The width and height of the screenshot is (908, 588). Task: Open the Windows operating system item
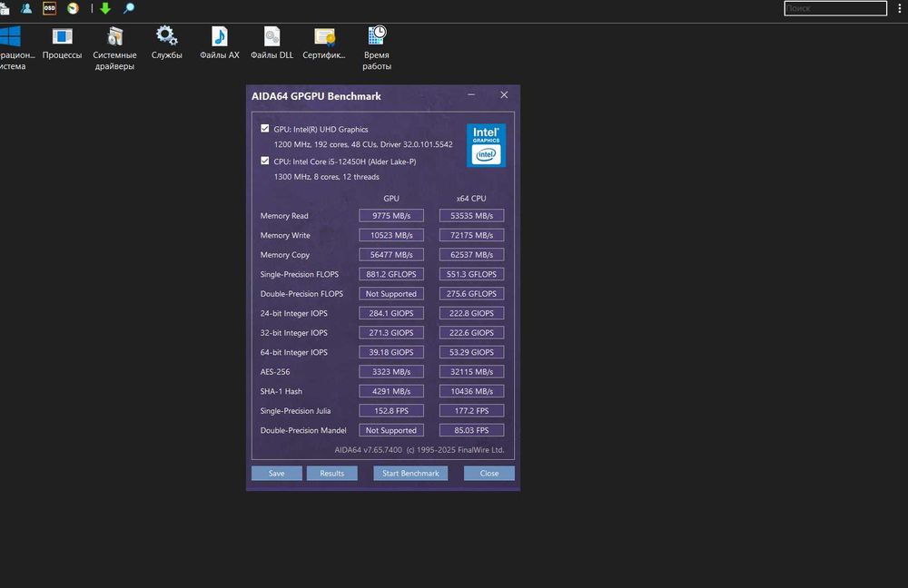(x=12, y=48)
